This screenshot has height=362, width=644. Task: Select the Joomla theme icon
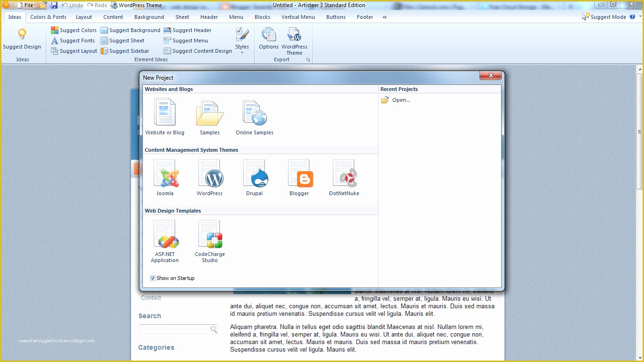[165, 173]
